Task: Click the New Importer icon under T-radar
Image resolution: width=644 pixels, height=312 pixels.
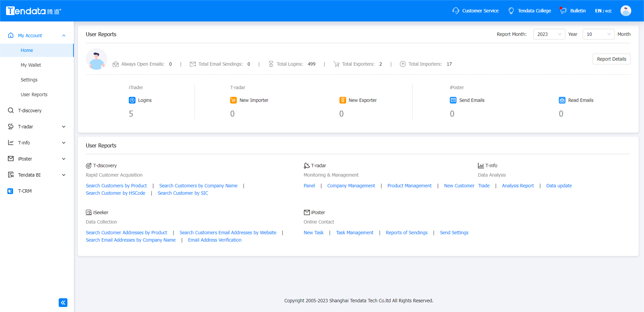Action: 233,100
